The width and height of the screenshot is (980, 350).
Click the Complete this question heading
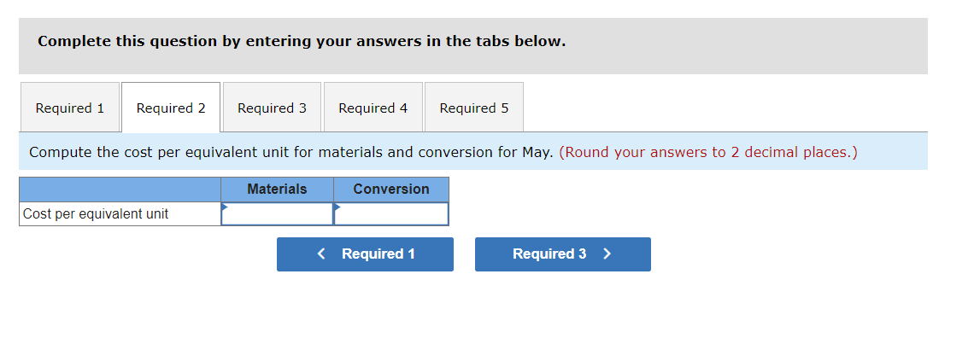[302, 42]
